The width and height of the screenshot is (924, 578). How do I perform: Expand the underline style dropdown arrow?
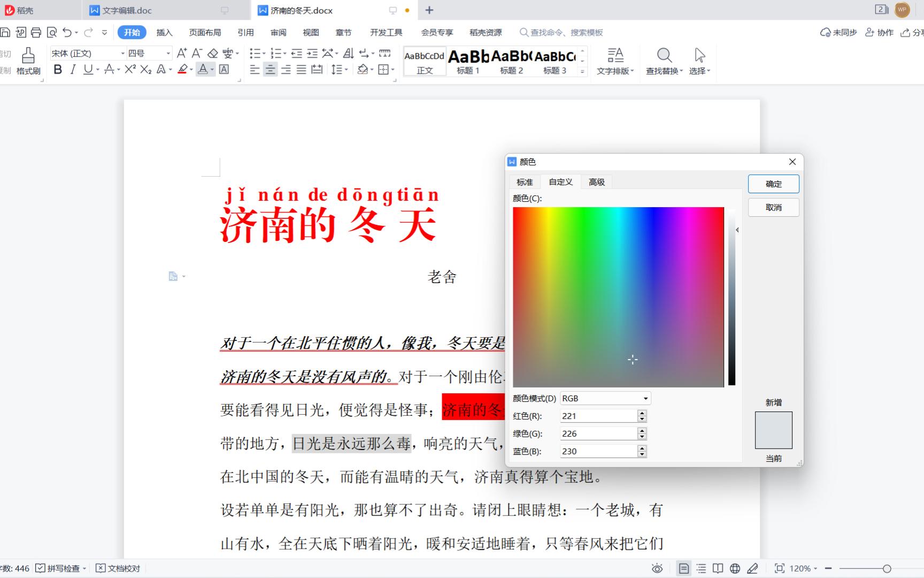pos(98,70)
